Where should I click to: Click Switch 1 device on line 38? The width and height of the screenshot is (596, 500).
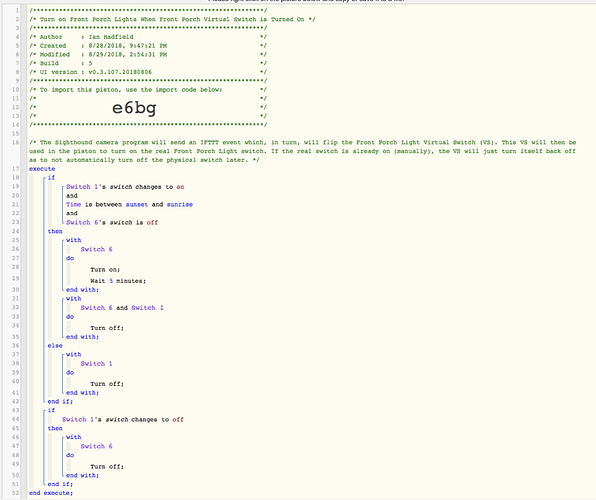pos(96,363)
